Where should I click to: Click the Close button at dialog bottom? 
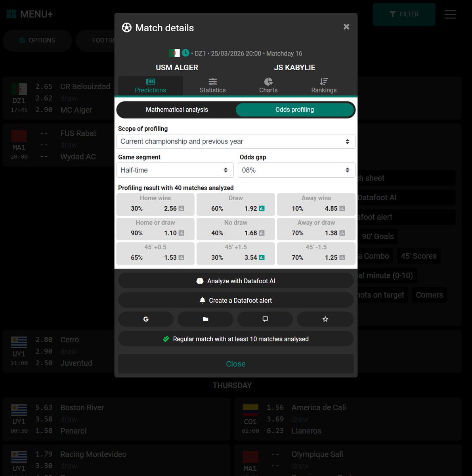(236, 364)
